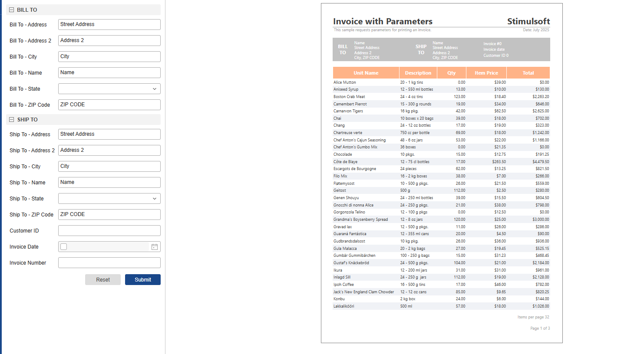644x354 pixels.
Task: Select 'Grandma's Boysenberry Spread' row name
Action: pyautogui.click(x=361, y=220)
